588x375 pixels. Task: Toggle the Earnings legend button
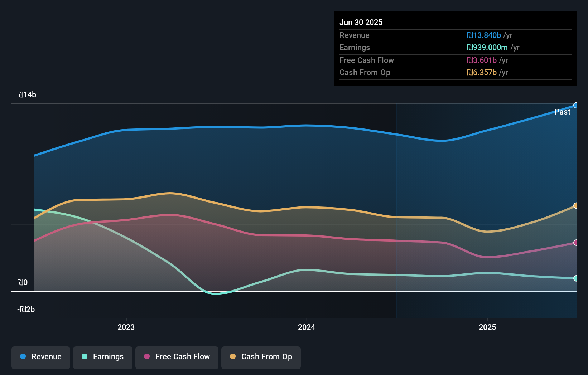point(103,357)
